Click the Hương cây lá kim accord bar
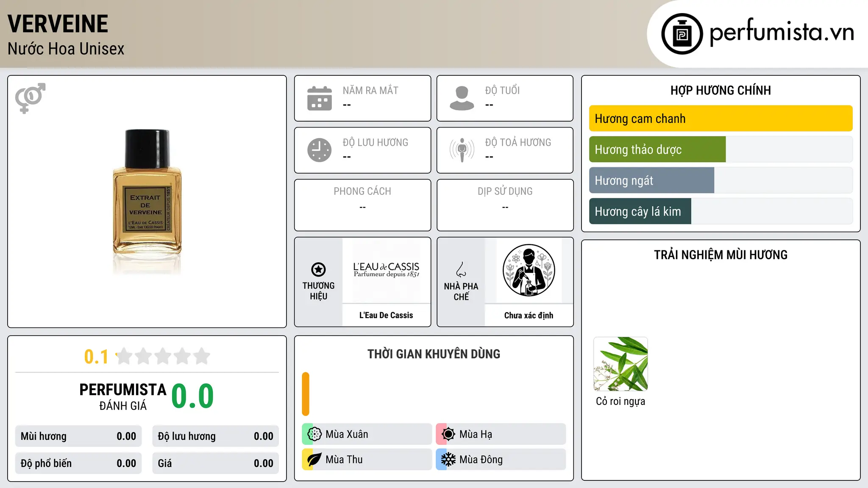This screenshot has width=868, height=488. pos(721,211)
